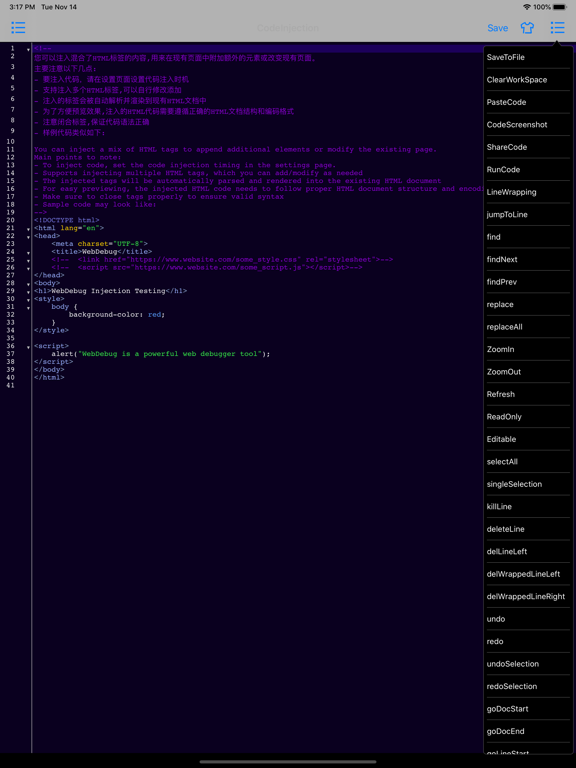Run the code via RunCode
The width and height of the screenshot is (576, 768).
coord(528,169)
